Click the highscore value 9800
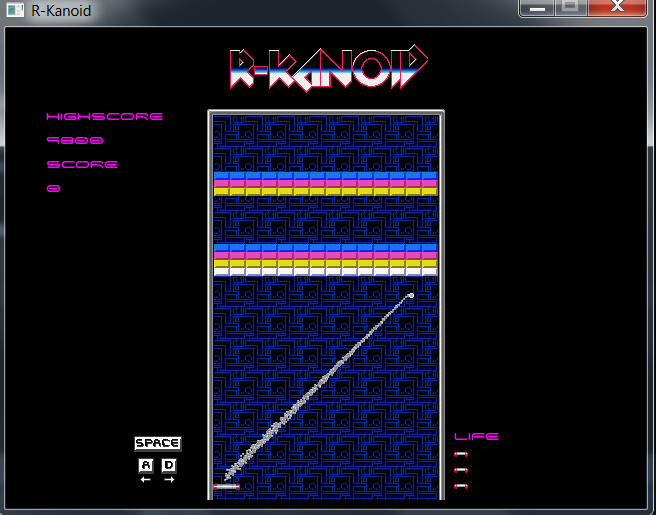Screen dimensions: 656x515 (x=75, y=141)
